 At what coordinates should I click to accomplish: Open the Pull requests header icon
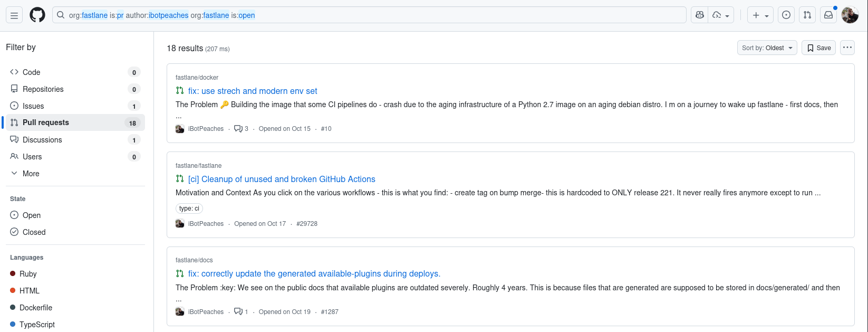click(x=807, y=15)
